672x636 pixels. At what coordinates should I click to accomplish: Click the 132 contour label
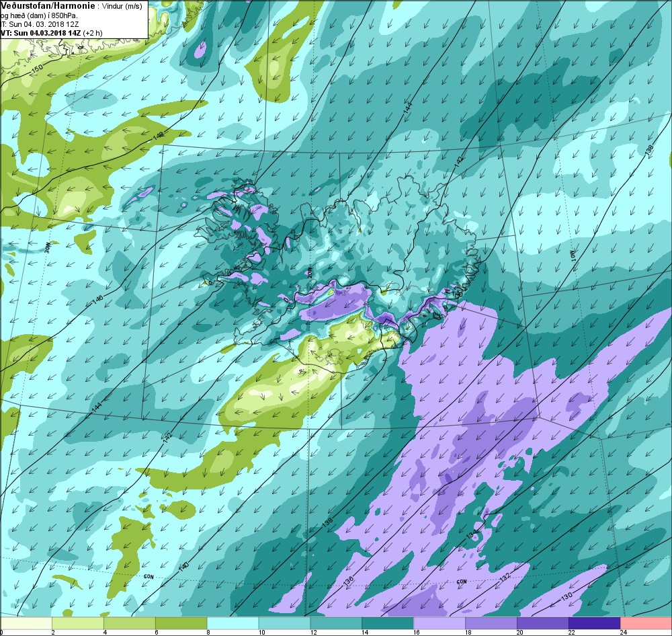[505, 578]
